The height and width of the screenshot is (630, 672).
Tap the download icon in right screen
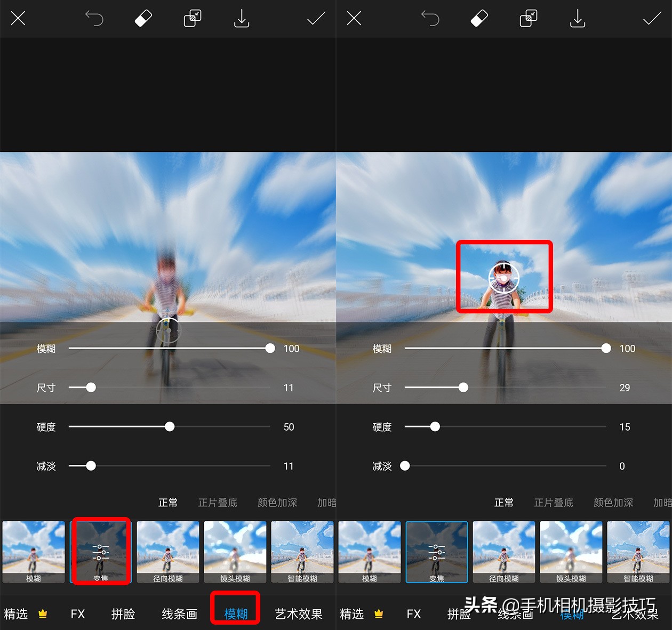(x=578, y=19)
